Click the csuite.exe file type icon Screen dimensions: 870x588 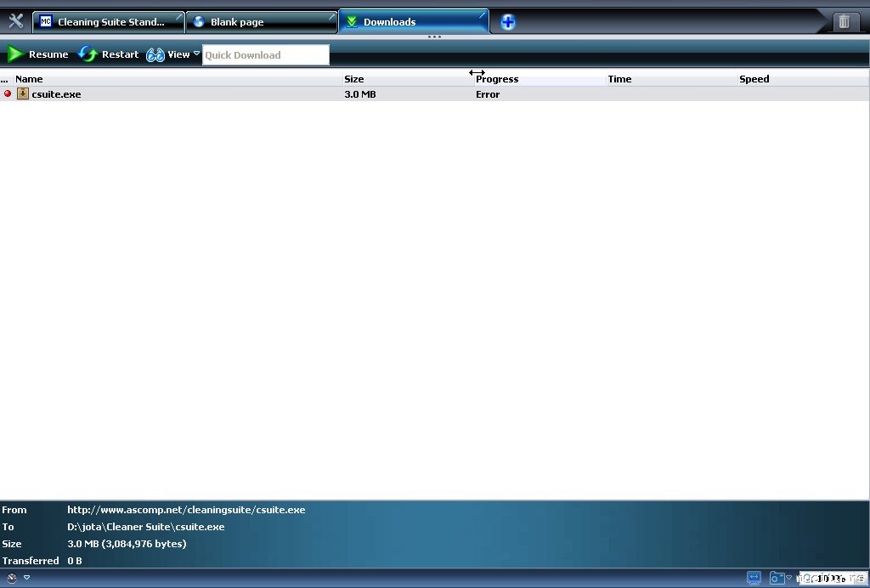pyautogui.click(x=23, y=93)
